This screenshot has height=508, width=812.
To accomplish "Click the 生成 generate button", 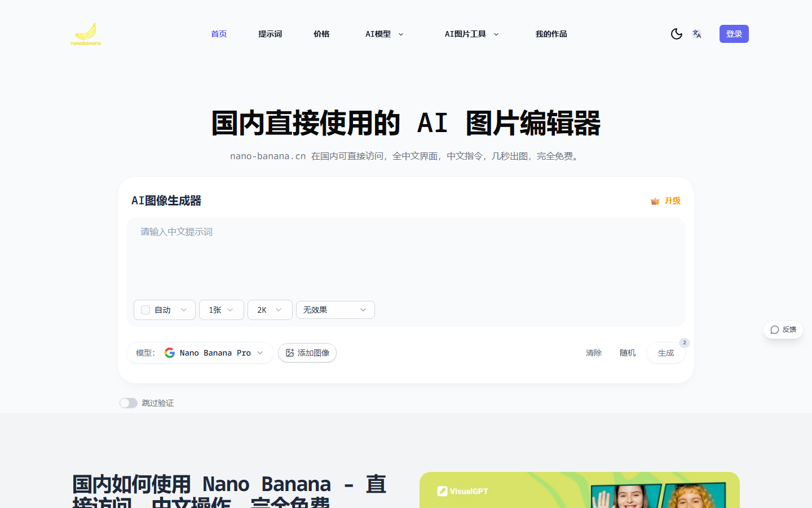I will point(666,353).
